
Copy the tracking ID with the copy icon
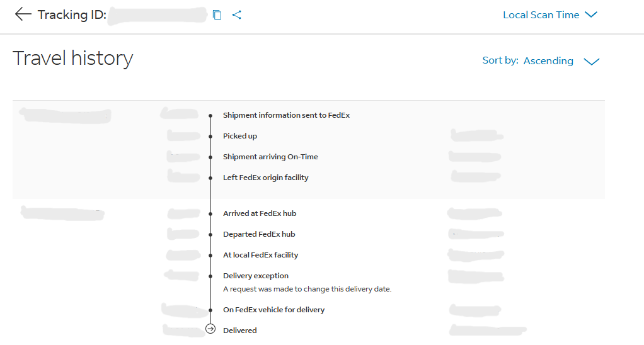click(217, 15)
